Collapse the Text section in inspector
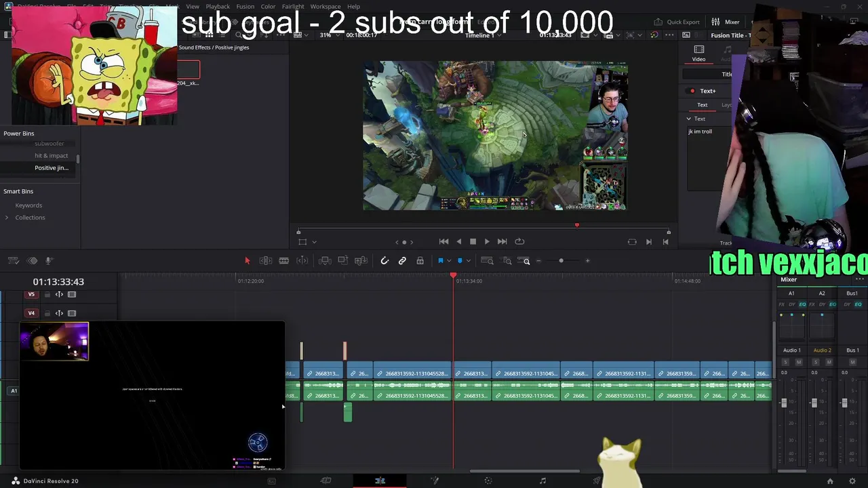Image resolution: width=868 pixels, height=488 pixels. [x=689, y=119]
